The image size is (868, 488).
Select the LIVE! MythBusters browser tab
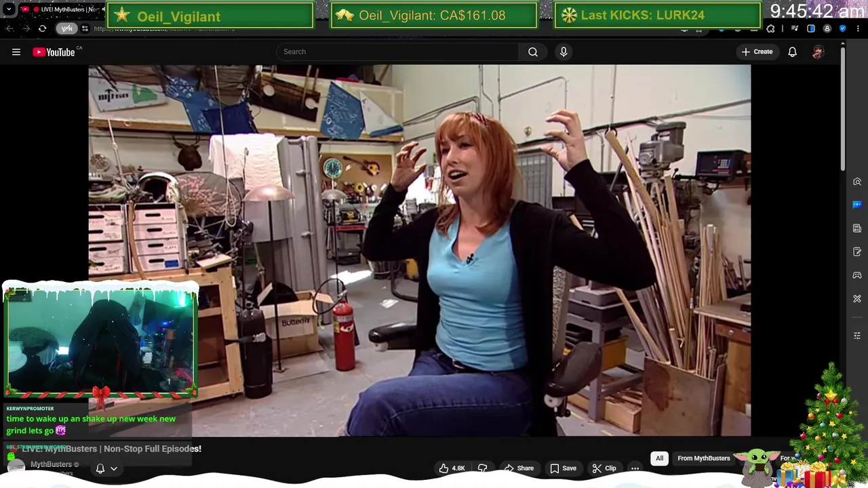61,9
